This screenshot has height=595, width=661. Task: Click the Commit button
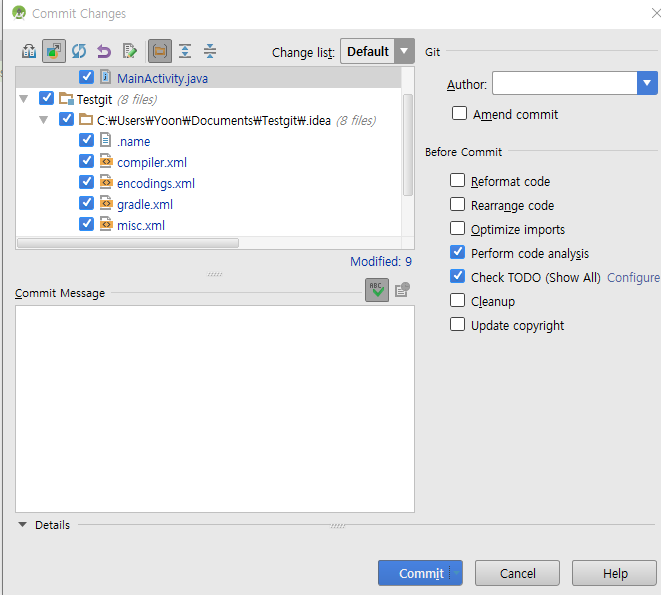[420, 573]
